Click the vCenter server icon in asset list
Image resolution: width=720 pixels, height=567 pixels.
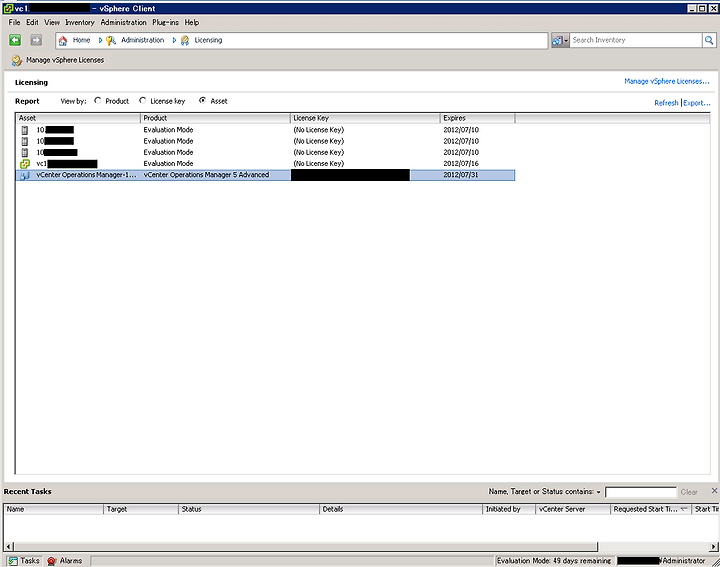pos(25,164)
